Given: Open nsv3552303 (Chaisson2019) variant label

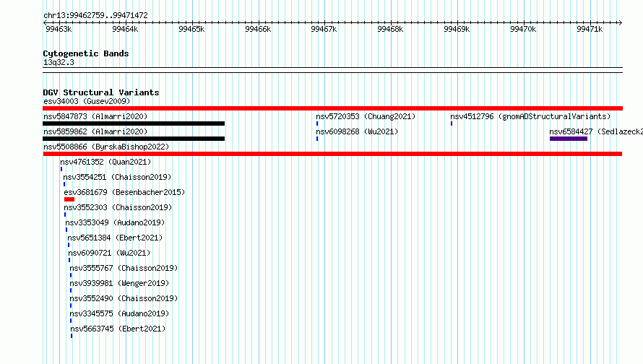Looking at the screenshot, I should pos(118,207).
